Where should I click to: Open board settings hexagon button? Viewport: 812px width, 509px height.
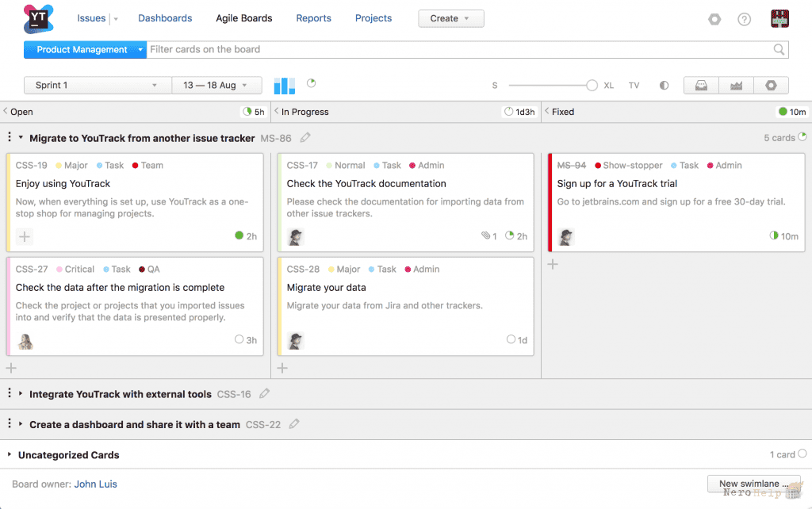tap(771, 86)
